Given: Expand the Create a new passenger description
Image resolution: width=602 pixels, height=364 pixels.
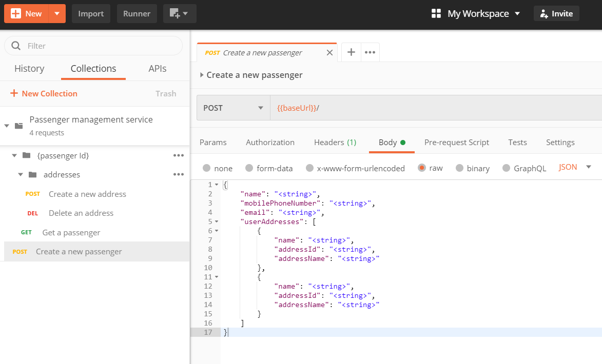Looking at the screenshot, I should (202, 75).
